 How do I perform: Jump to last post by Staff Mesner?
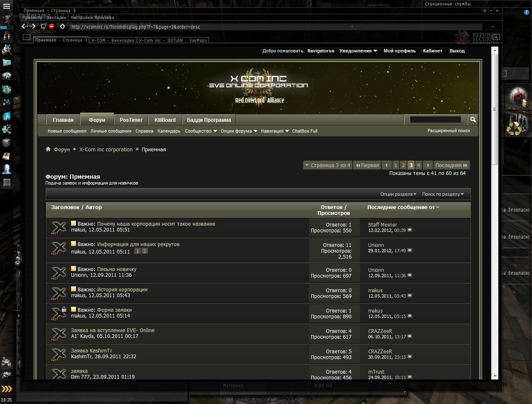coord(410,230)
